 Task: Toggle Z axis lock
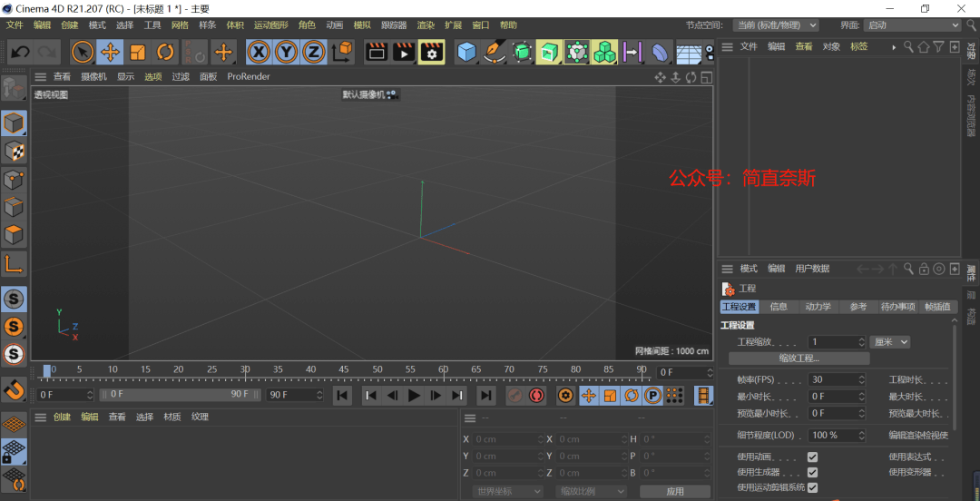click(314, 52)
